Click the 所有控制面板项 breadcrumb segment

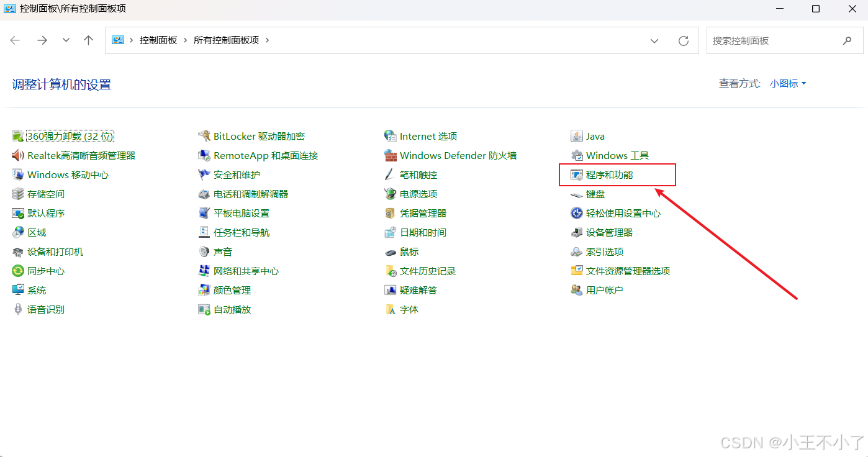click(226, 40)
